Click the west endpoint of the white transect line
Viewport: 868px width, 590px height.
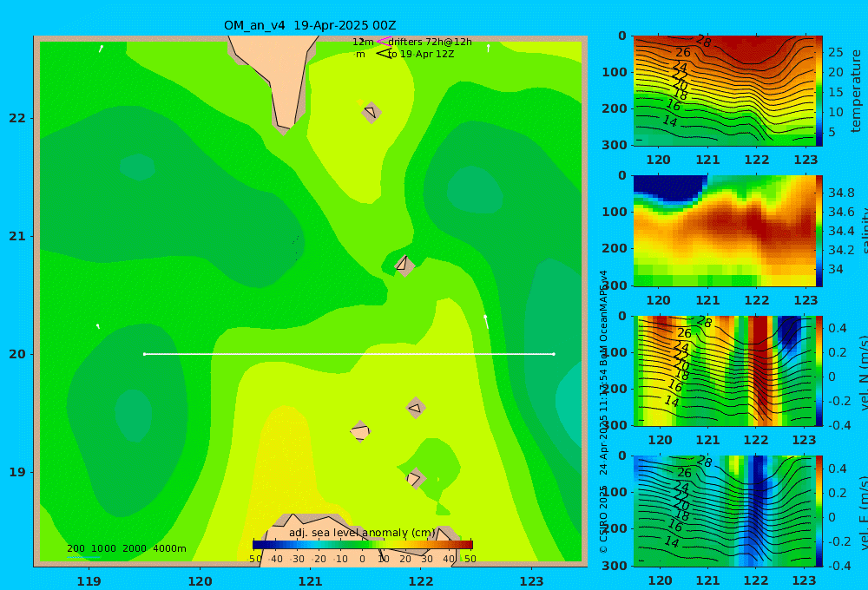point(144,354)
